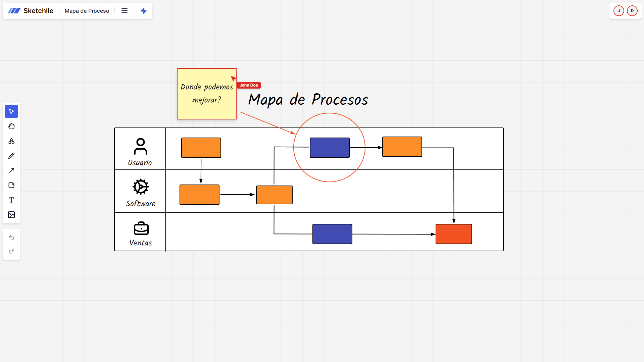Select the frame tool

tap(11, 185)
